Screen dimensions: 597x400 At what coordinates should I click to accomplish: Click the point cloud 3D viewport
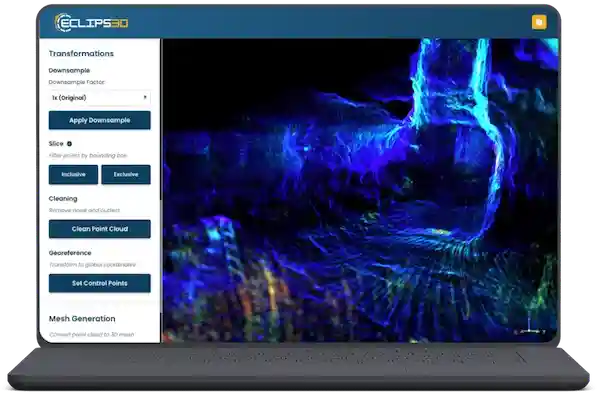[360, 190]
